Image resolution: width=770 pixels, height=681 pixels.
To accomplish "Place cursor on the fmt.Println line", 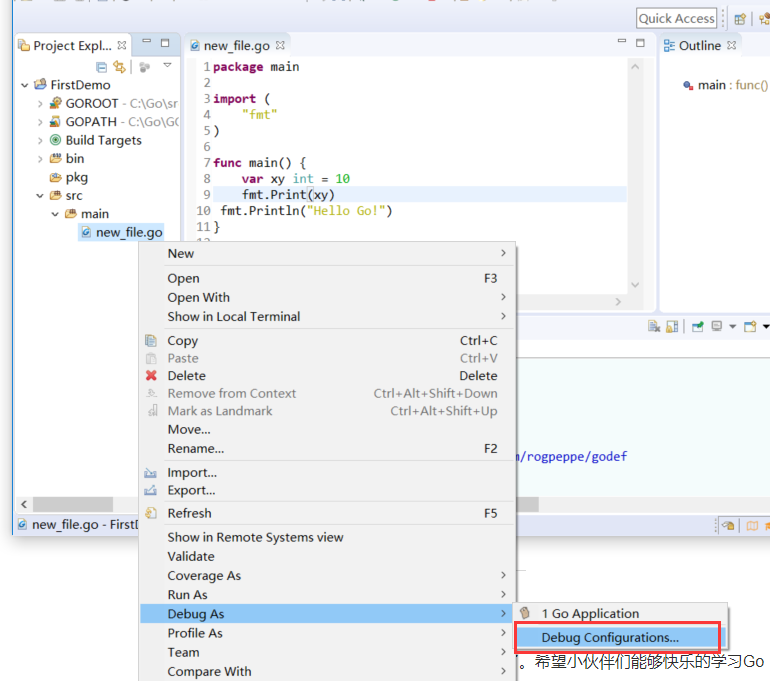I will [306, 211].
